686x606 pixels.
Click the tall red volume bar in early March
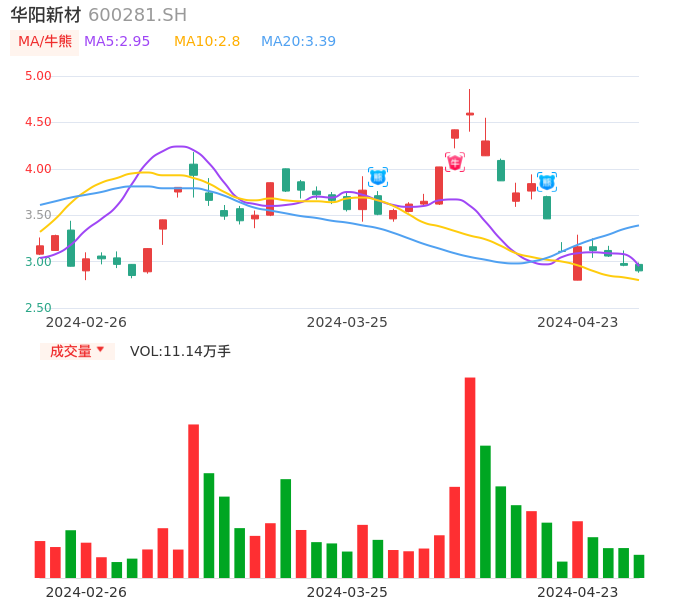pyautogui.click(x=193, y=500)
